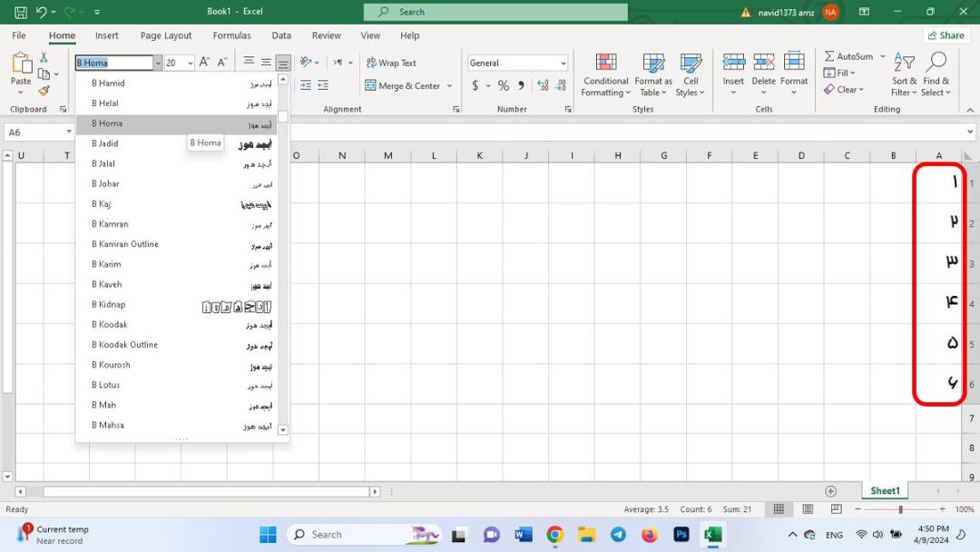Click the Undo arrow icon

[41, 12]
